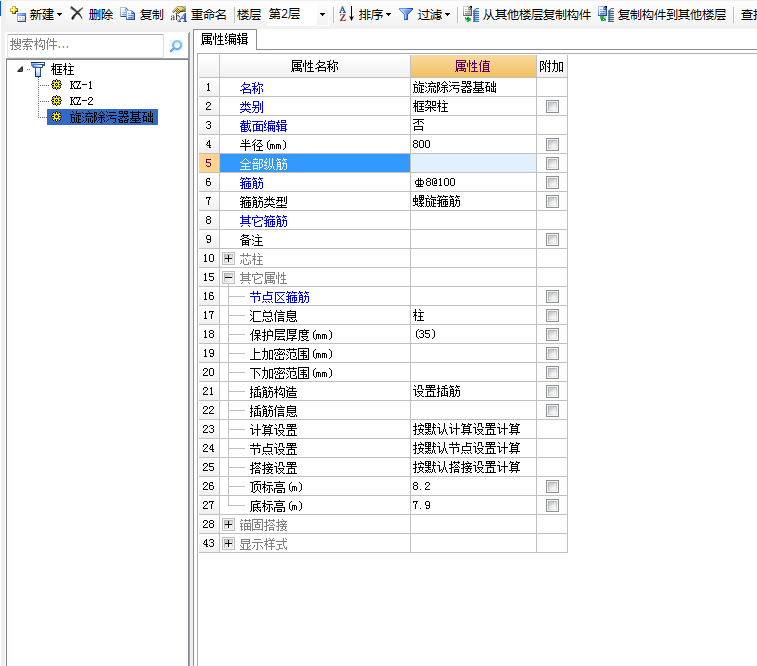Click the 保护层厚度 value (35)

click(425, 334)
